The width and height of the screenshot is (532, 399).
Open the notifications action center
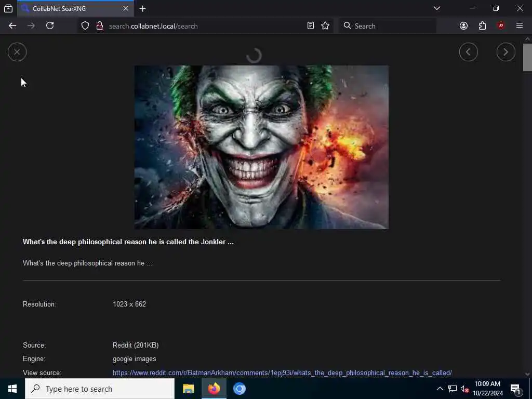[x=515, y=389]
